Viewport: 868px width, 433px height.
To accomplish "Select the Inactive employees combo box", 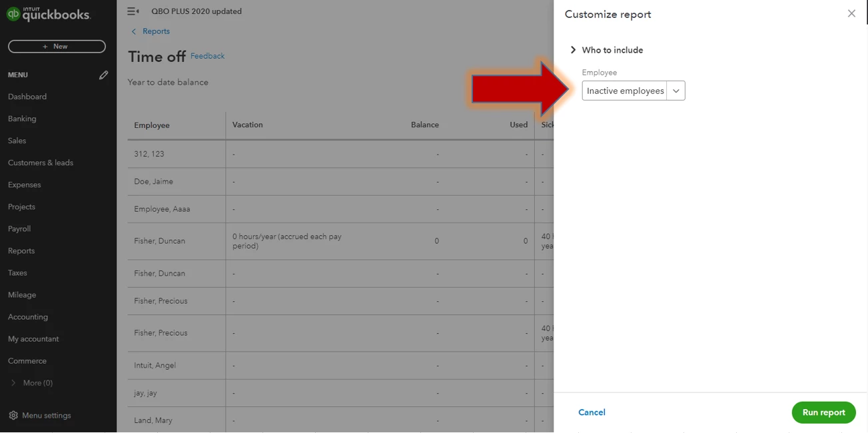I will (x=634, y=91).
